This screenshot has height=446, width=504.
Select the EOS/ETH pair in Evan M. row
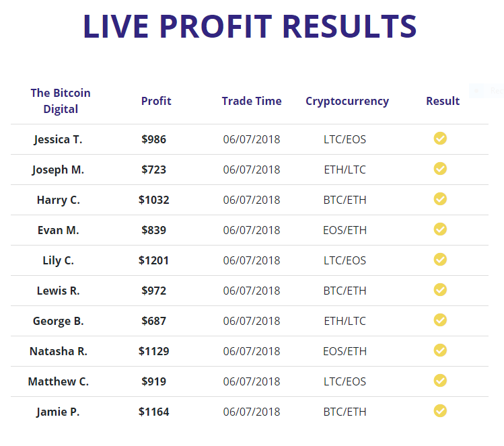pos(345,230)
